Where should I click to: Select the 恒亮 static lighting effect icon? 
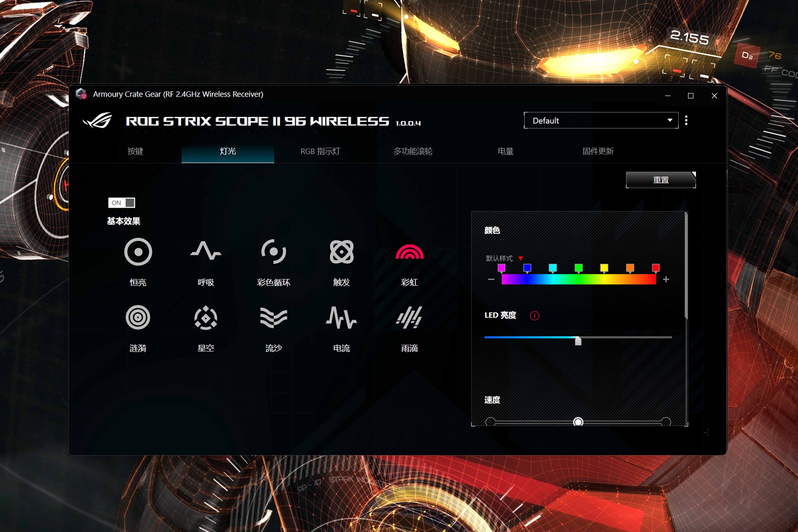[138, 252]
